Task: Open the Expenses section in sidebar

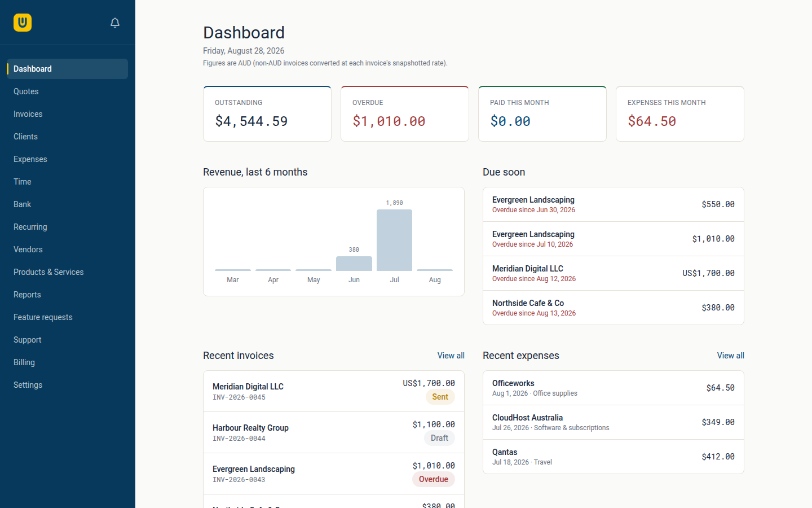Action: point(67,159)
